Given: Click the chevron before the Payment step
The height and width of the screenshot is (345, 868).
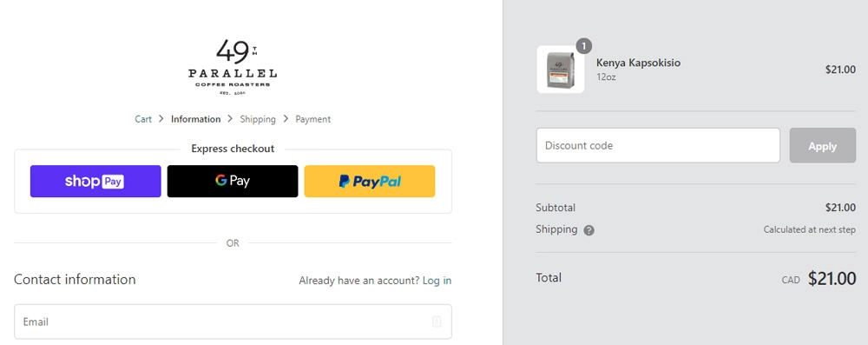Looking at the screenshot, I should pyautogui.click(x=286, y=119).
